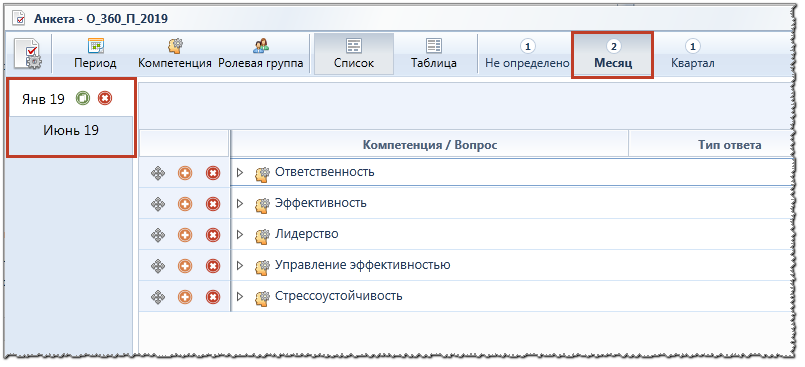Click the competency icon beside Ответственность

262,174
